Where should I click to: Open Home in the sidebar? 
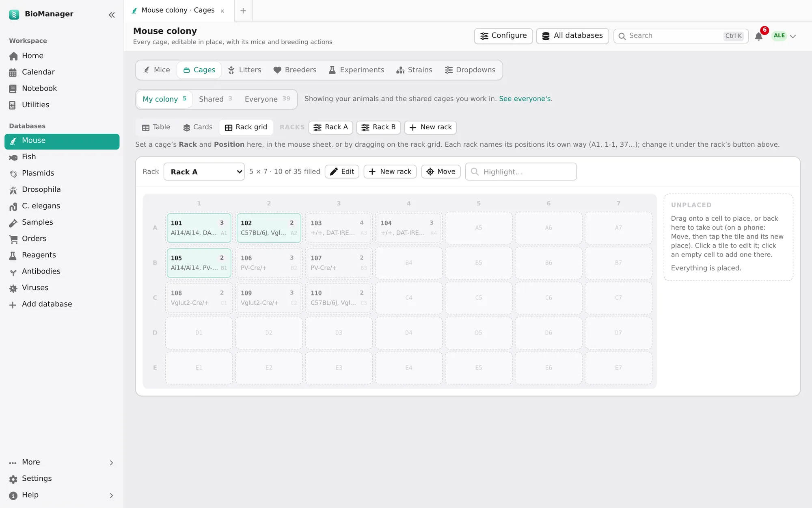[62, 56]
